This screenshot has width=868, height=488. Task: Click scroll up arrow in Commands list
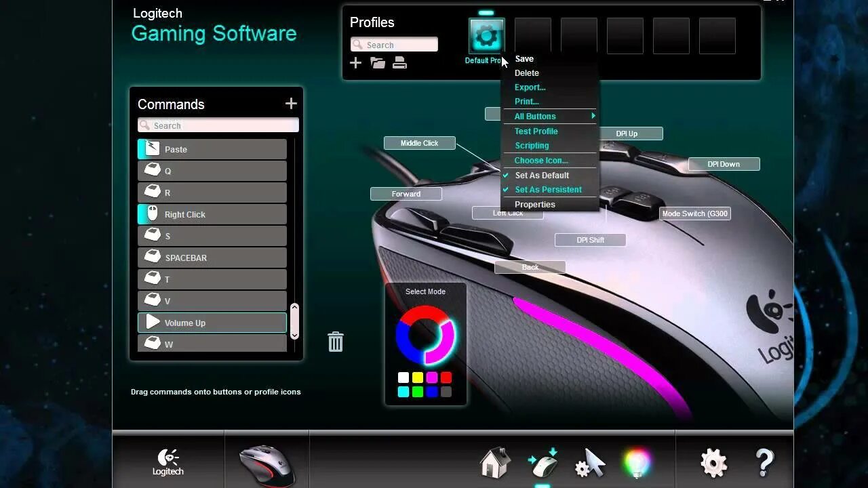(294, 308)
